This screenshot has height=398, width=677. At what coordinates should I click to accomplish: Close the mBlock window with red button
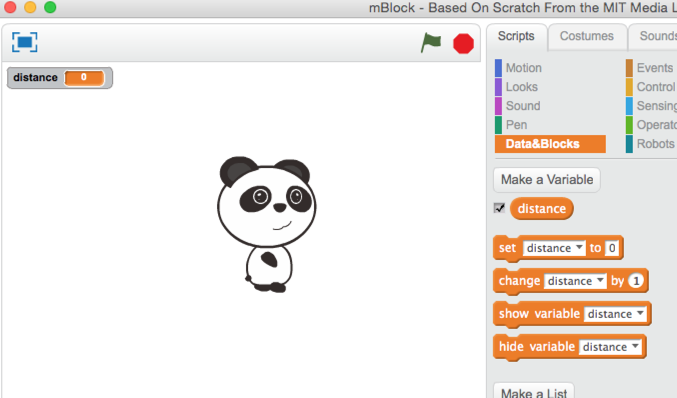(10, 7)
